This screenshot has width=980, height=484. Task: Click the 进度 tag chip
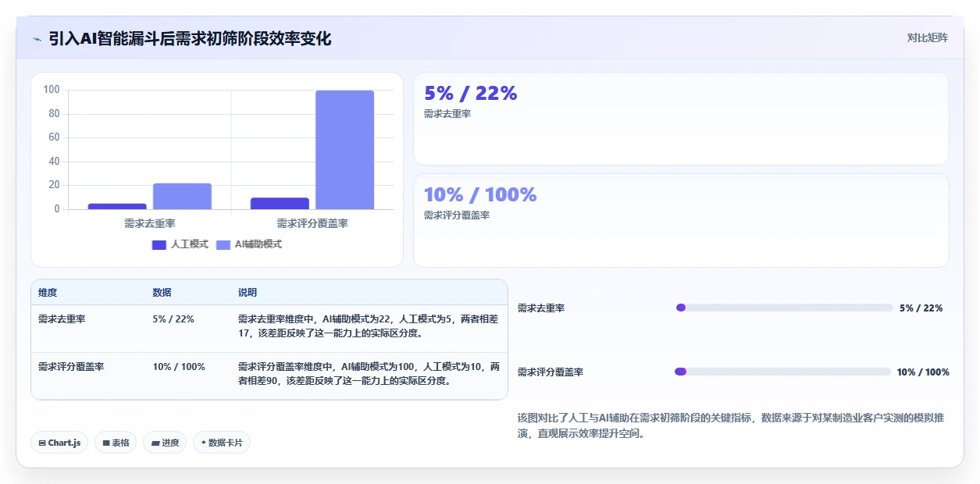165,443
